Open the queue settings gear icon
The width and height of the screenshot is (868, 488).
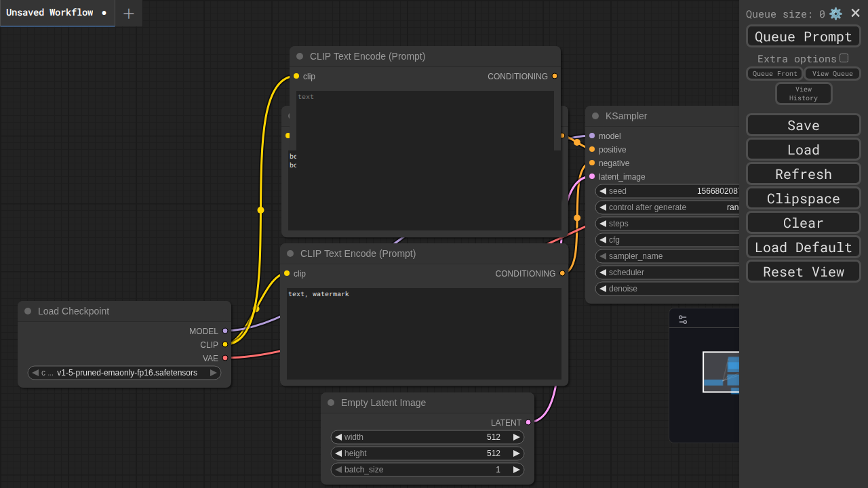pyautogui.click(x=835, y=14)
